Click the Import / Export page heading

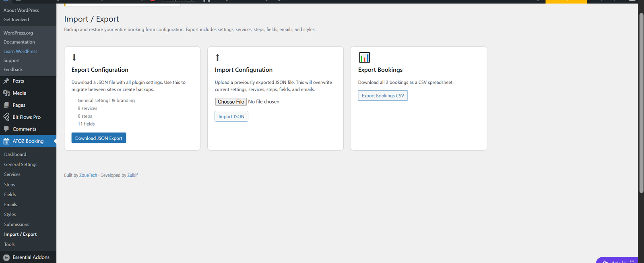click(91, 19)
